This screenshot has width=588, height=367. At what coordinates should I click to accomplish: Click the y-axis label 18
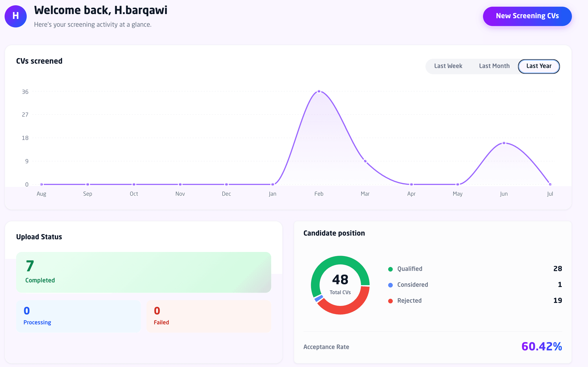coord(25,138)
